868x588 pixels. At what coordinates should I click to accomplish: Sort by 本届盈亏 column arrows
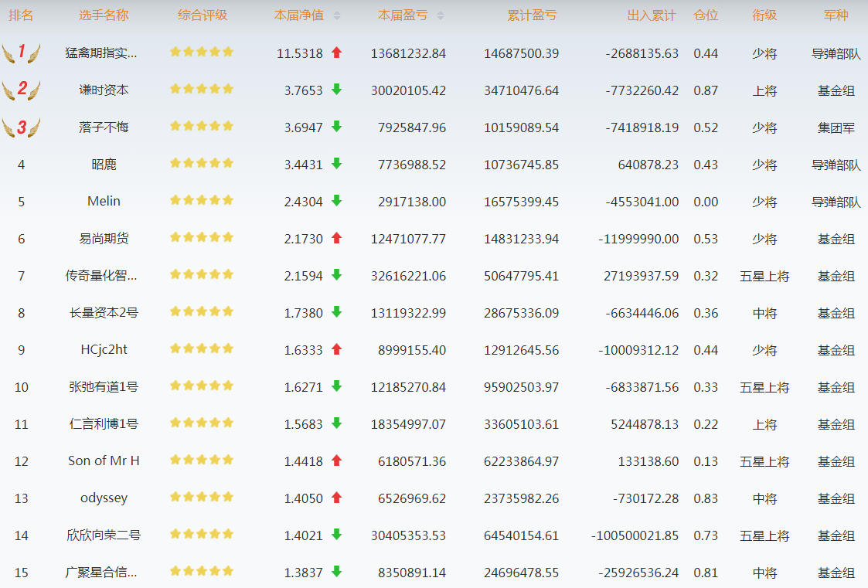point(441,16)
